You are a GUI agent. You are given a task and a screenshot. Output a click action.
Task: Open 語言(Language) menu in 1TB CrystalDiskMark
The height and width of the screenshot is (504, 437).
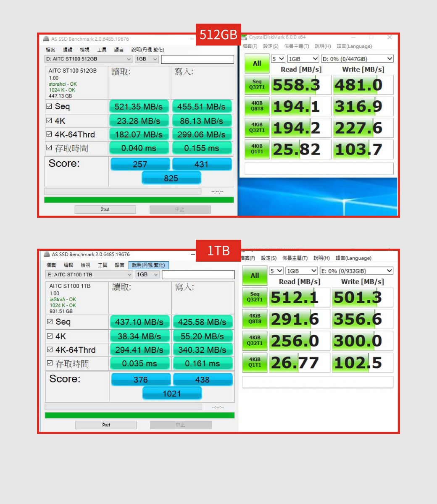point(353,258)
